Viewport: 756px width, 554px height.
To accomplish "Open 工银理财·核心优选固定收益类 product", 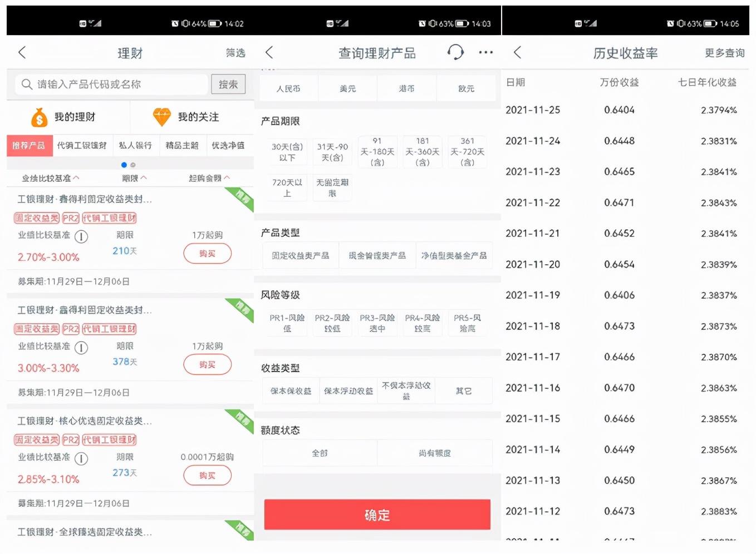I will pos(85,421).
